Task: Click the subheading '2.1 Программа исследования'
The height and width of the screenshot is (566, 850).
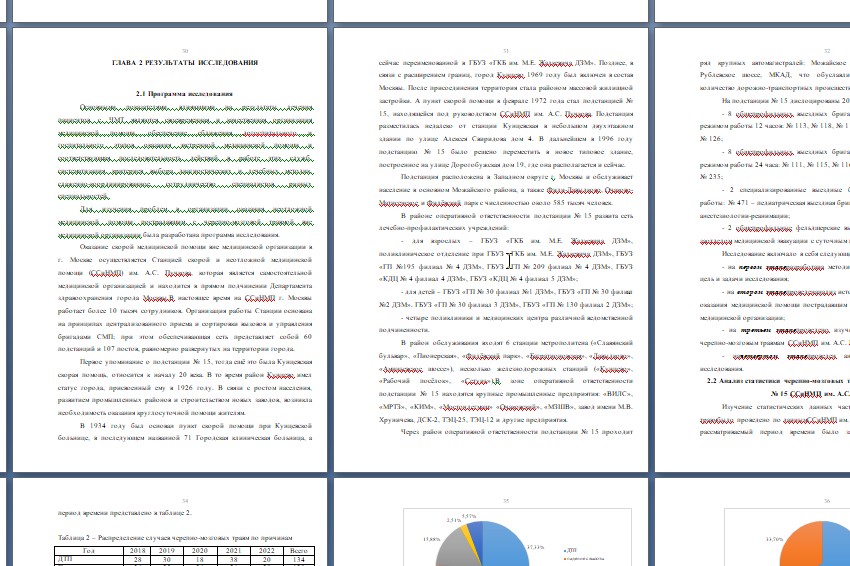Action: click(x=184, y=94)
